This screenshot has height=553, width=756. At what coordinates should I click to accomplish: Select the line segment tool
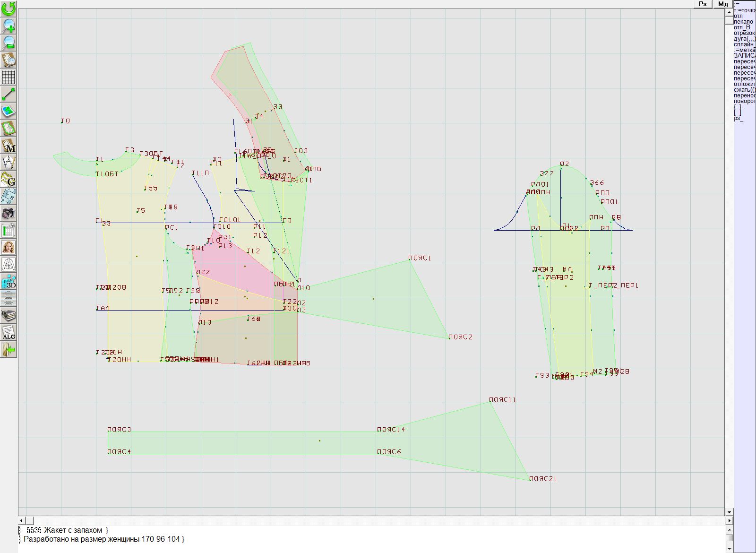pos(9,94)
